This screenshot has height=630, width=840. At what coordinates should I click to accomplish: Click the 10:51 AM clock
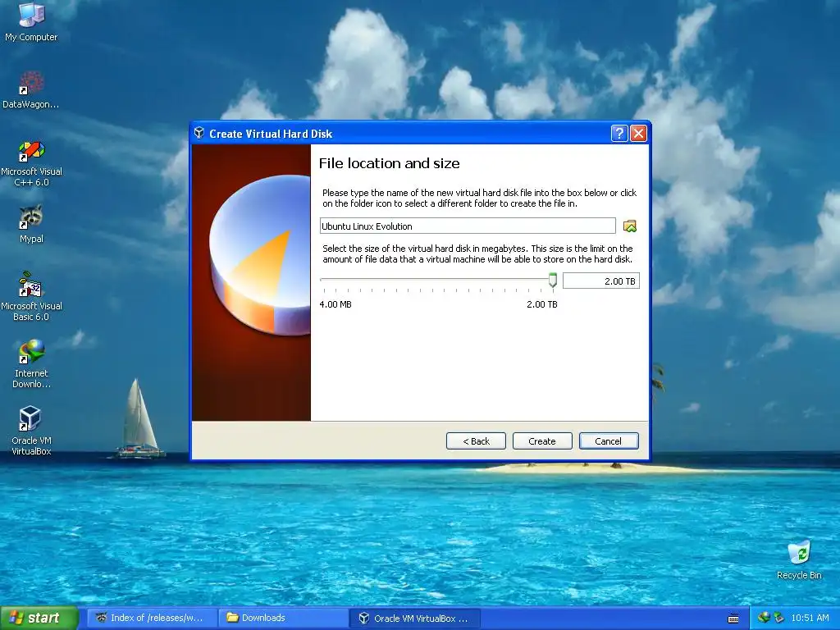coord(810,618)
